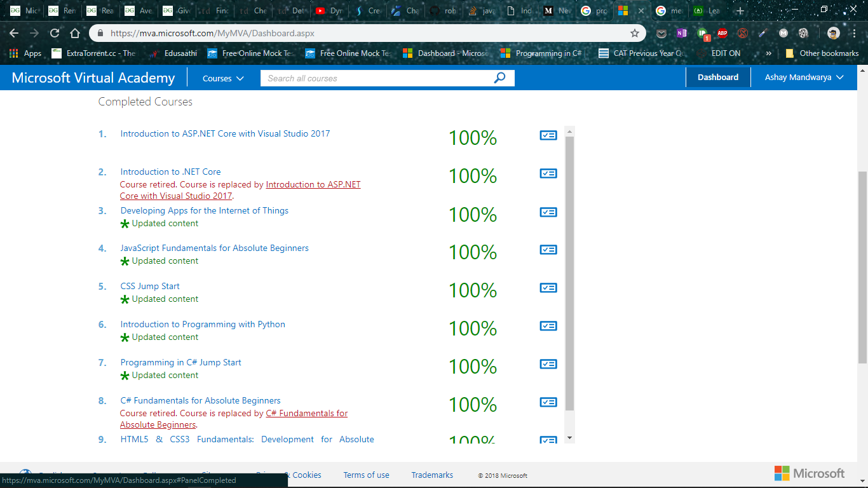Open Programming in C# Jump Start course
The width and height of the screenshot is (868, 488).
click(181, 362)
